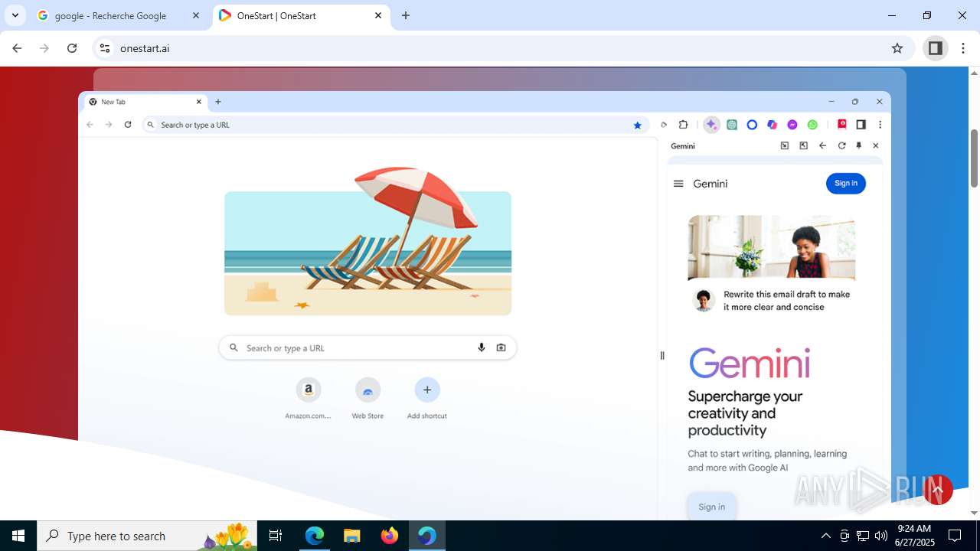The image size is (980, 551).
Task: Refresh the Gemini panel
Action: point(841,145)
